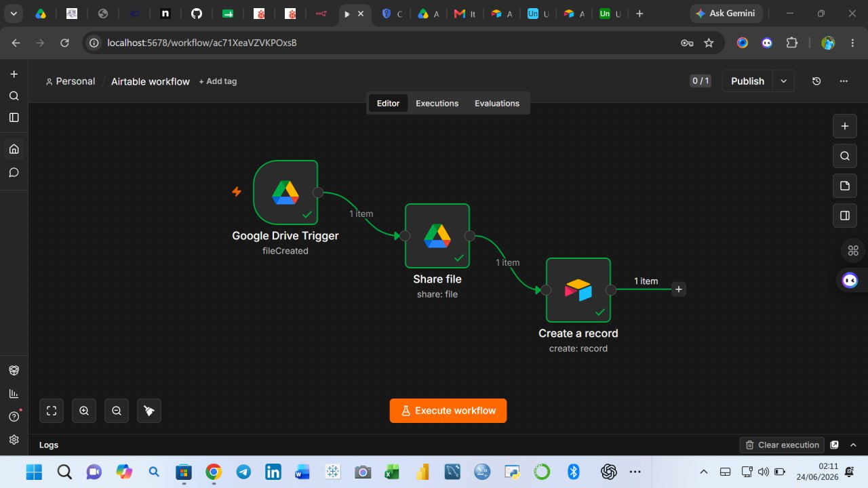Go to home overview icon in sidebar
The height and width of the screenshot is (488, 868).
point(14,149)
